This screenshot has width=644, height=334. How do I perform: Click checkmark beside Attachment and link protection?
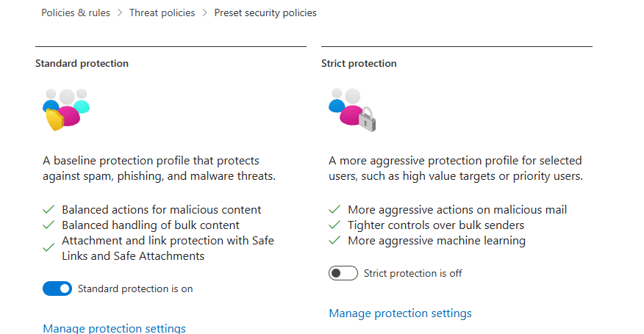[x=49, y=248]
